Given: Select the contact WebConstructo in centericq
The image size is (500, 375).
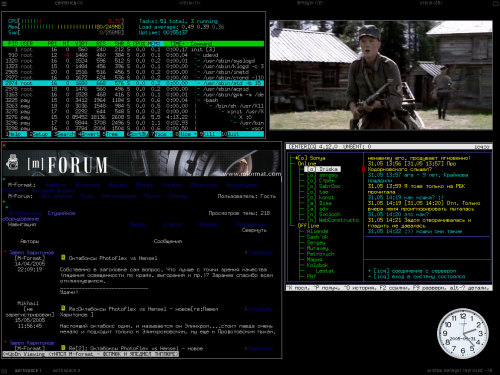Looking at the screenshot, I should 333,220.
